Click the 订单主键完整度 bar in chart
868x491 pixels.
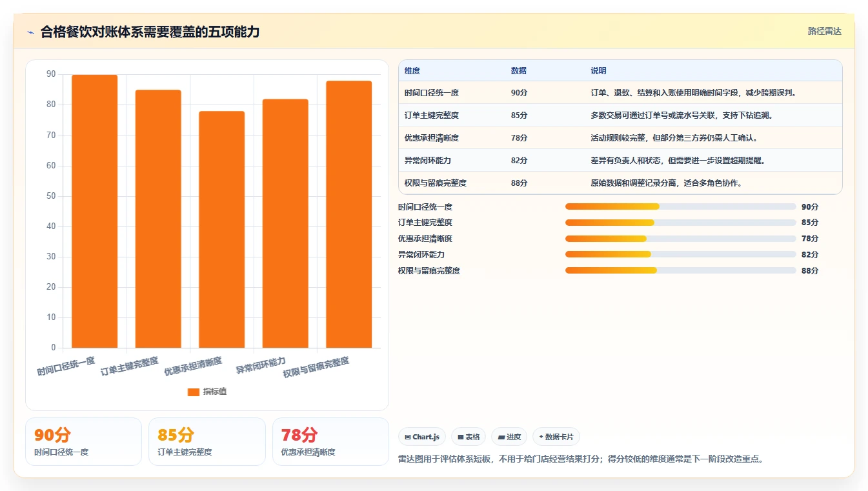tap(158, 219)
